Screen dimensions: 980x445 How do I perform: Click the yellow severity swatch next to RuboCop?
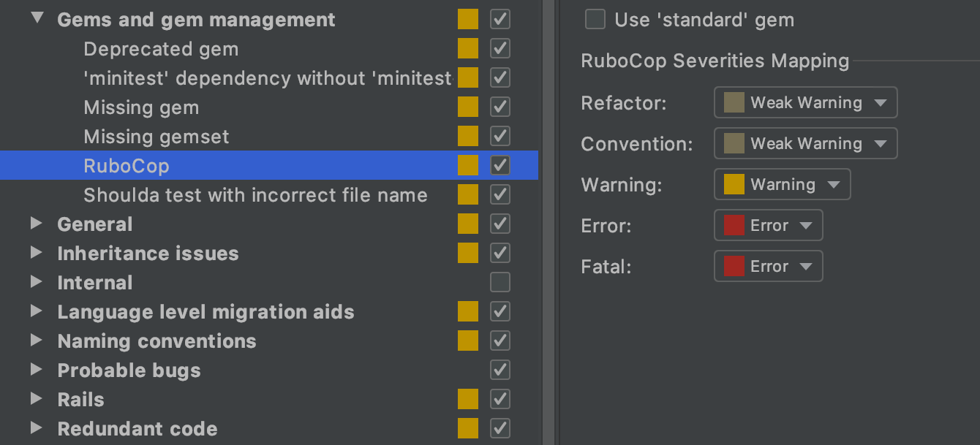(468, 165)
